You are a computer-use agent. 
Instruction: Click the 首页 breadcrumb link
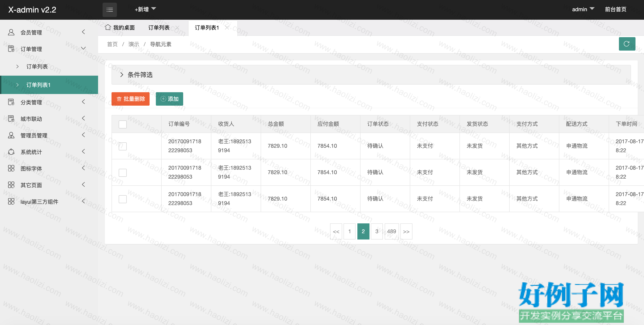coord(112,44)
